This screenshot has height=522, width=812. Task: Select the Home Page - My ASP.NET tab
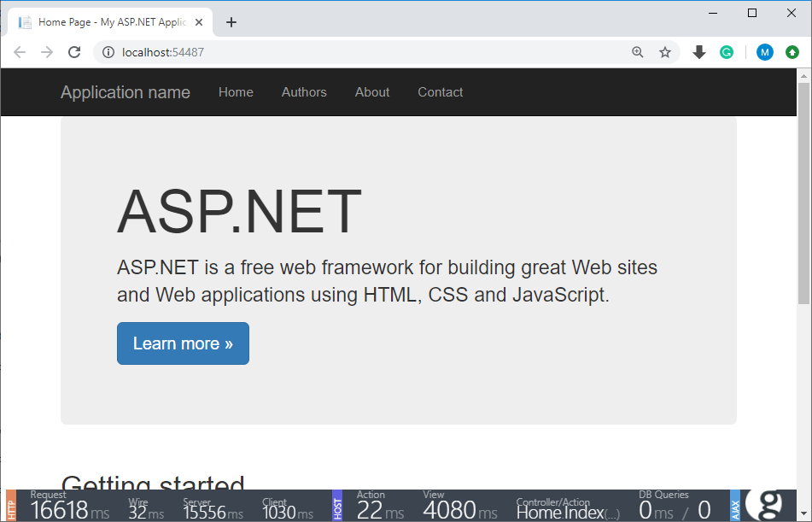110,22
